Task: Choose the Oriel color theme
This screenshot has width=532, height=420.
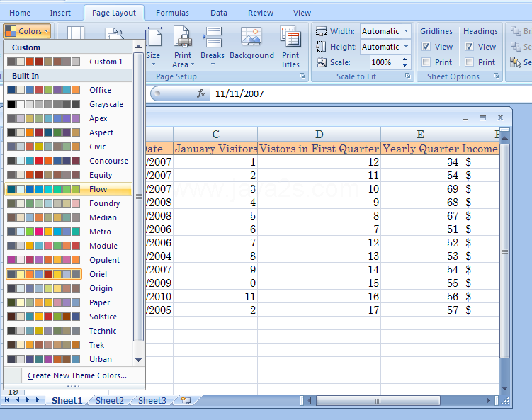Action: pos(69,274)
